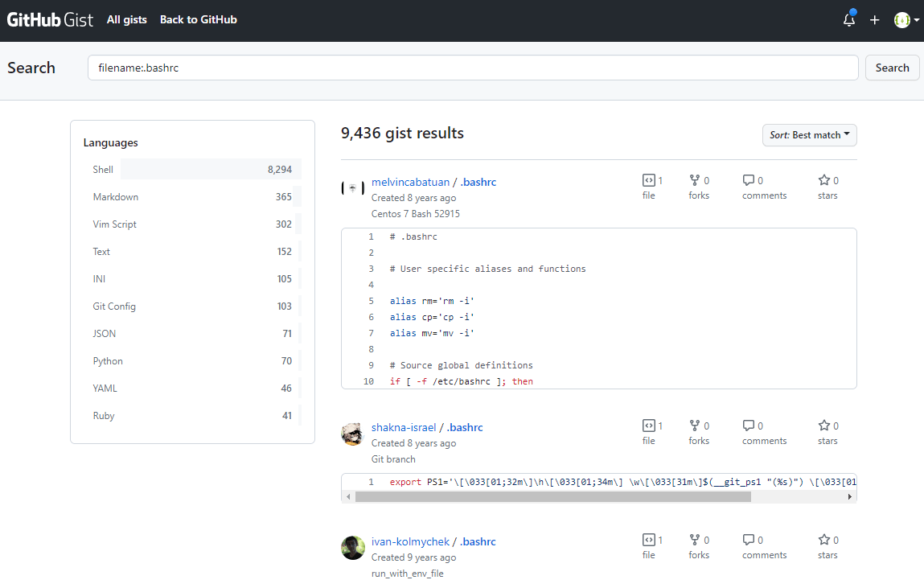Open melvincabatuan user profile link
The width and height of the screenshot is (924, 584).
[410, 182]
